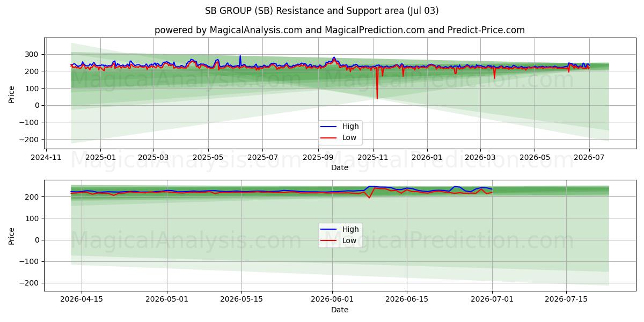Click the blue line sample beside lower-chart "High"
The image size is (644, 322).
click(329, 230)
